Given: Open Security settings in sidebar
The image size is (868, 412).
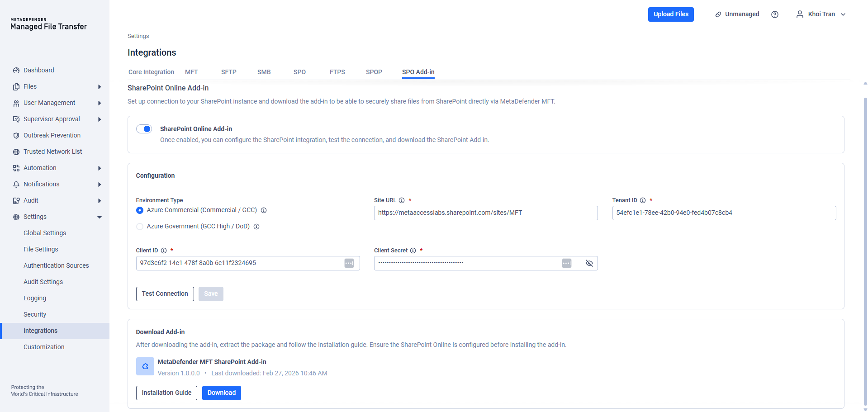Looking at the screenshot, I should (x=35, y=315).
